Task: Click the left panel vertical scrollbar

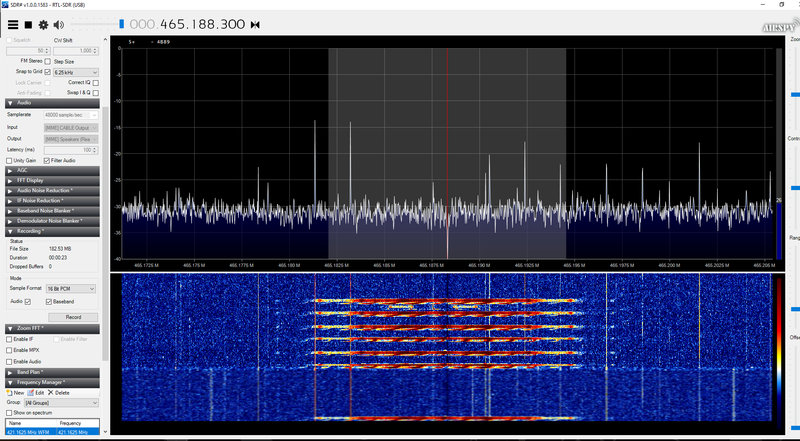Action: [x=106, y=232]
